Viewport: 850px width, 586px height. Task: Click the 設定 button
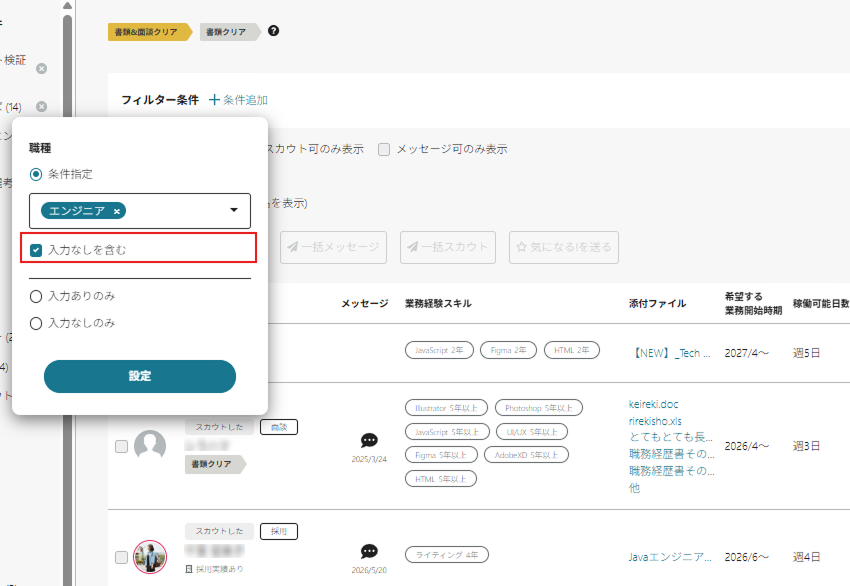140,376
